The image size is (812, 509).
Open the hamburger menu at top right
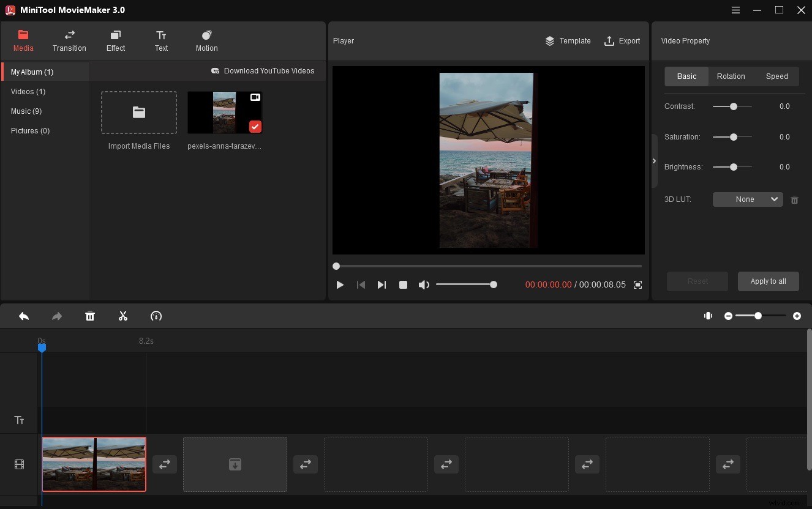[735, 10]
